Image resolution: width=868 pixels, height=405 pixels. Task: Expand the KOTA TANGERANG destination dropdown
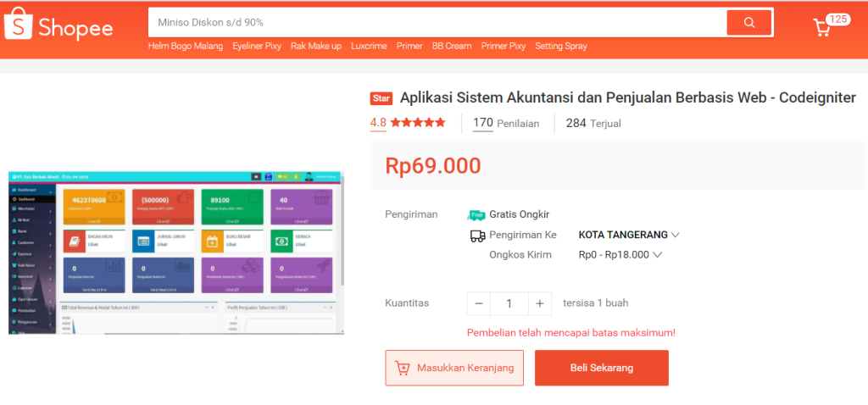pyautogui.click(x=675, y=235)
